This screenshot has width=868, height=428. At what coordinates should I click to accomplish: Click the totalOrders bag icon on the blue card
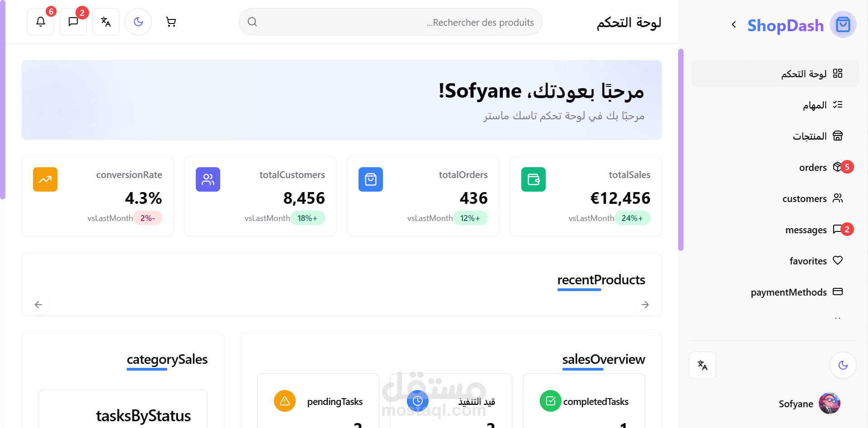(371, 179)
